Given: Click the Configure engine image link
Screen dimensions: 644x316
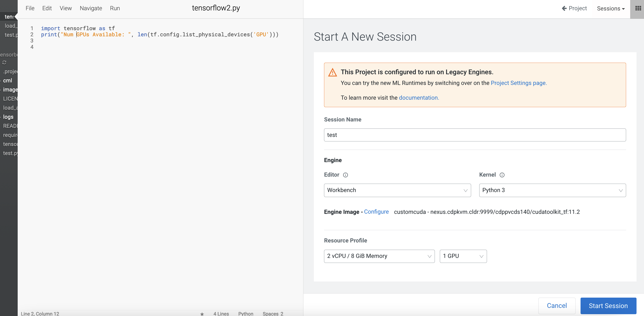Looking at the screenshot, I should [376, 212].
